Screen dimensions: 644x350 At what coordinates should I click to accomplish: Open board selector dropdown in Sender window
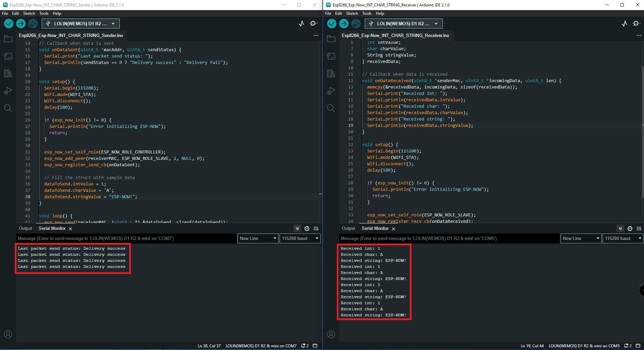(81, 24)
